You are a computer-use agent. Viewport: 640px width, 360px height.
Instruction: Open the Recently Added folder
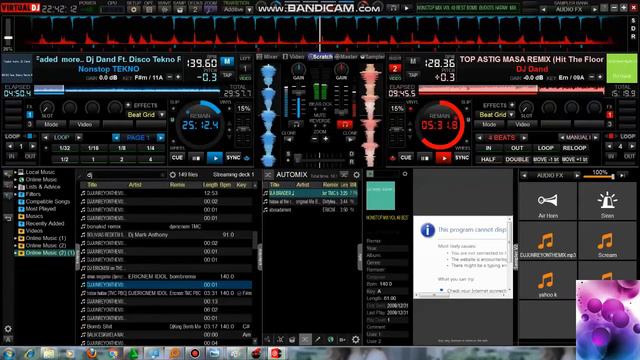(44, 223)
